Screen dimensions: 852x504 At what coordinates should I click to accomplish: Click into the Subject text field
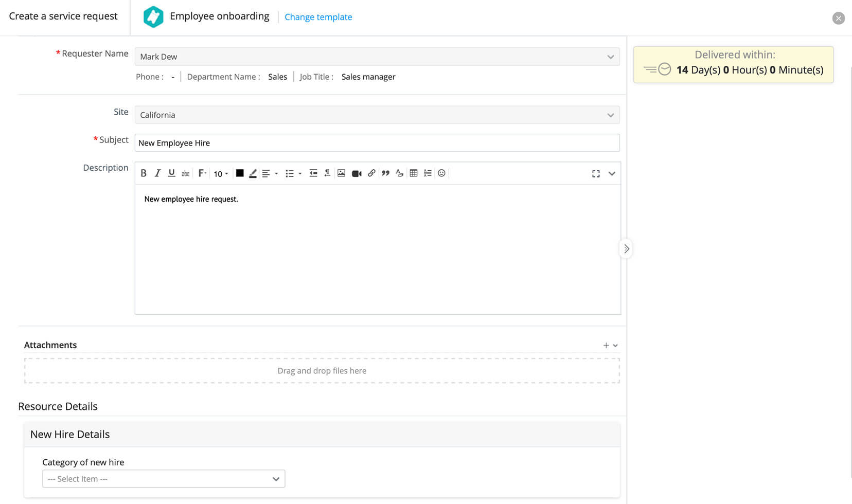tap(377, 143)
